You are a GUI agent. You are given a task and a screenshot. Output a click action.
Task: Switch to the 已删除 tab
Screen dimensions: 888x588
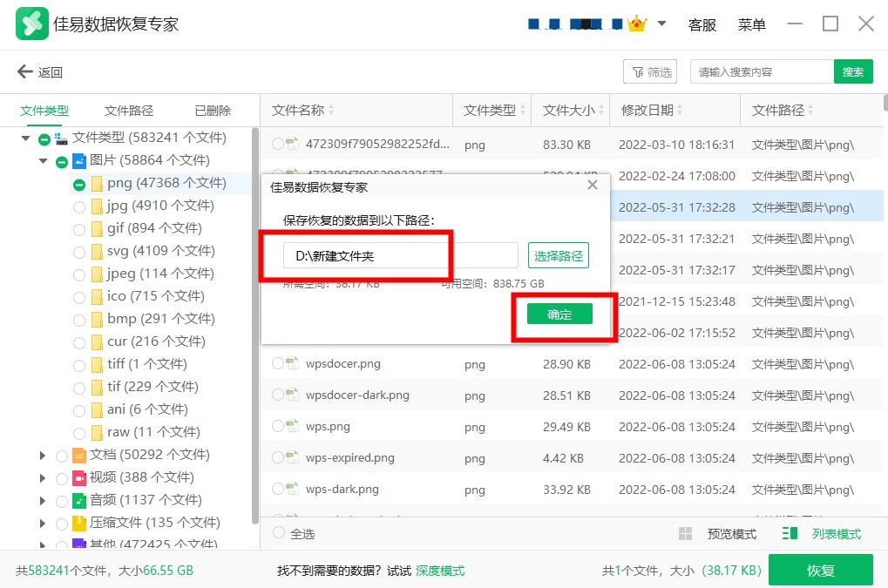point(213,111)
